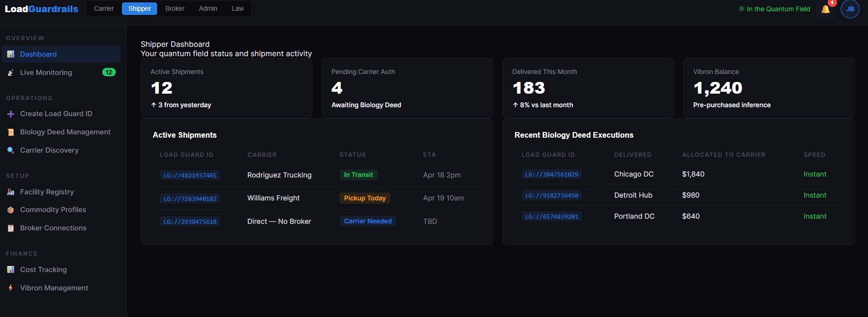Click the LoadGuardrails logo

(x=41, y=9)
